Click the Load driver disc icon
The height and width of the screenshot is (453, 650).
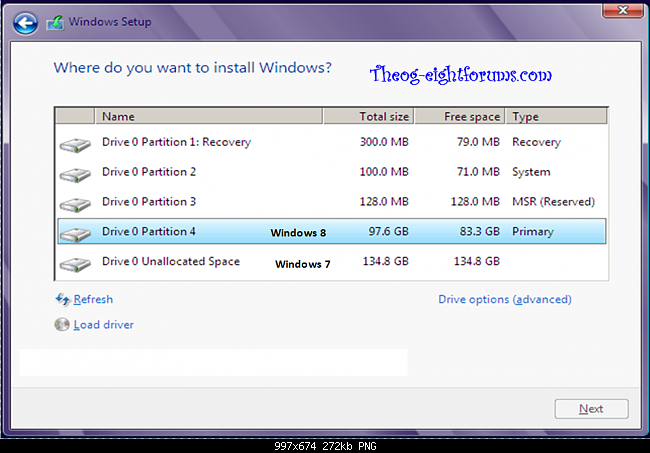point(62,324)
